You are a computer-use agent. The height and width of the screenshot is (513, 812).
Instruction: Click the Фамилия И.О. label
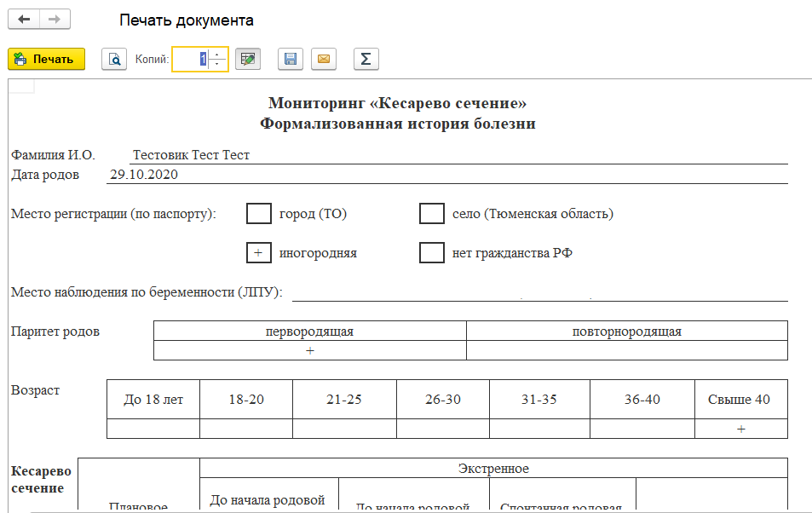tap(53, 155)
